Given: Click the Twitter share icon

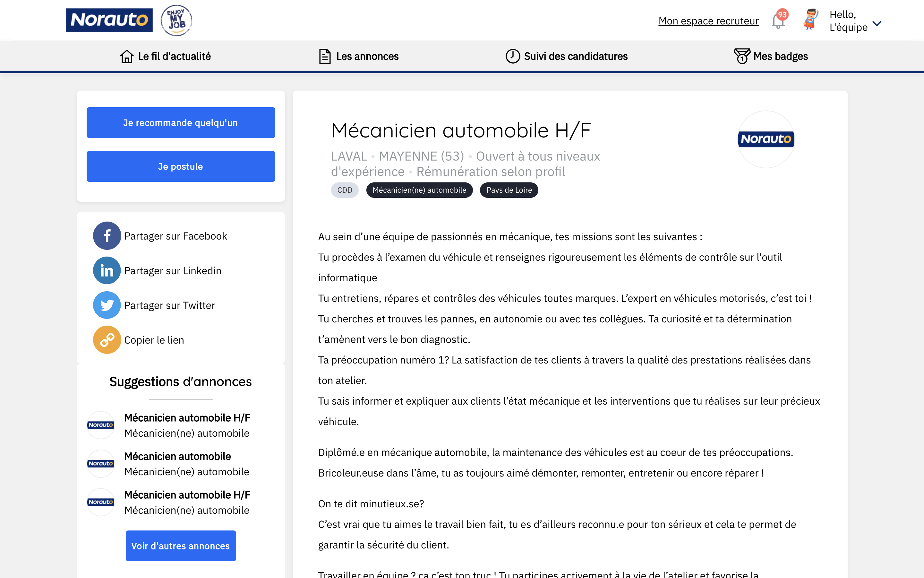Looking at the screenshot, I should [107, 305].
